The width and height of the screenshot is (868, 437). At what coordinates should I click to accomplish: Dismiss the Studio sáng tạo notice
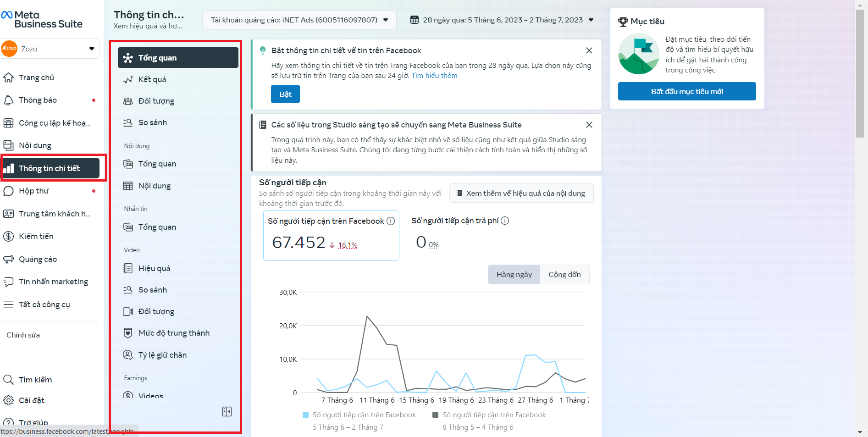[589, 125]
